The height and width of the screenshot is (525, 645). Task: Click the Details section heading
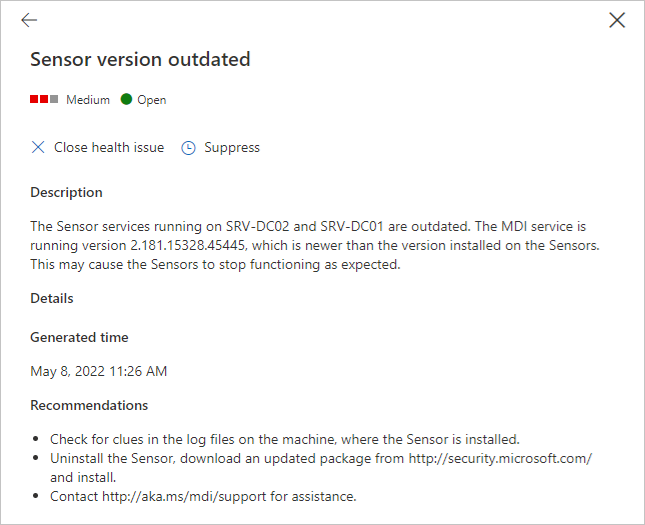pos(52,298)
